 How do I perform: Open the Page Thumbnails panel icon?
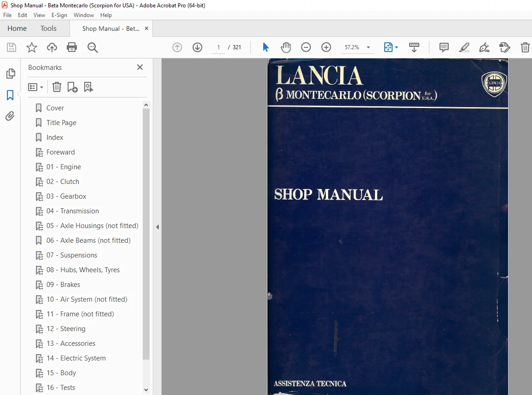tap(11, 74)
